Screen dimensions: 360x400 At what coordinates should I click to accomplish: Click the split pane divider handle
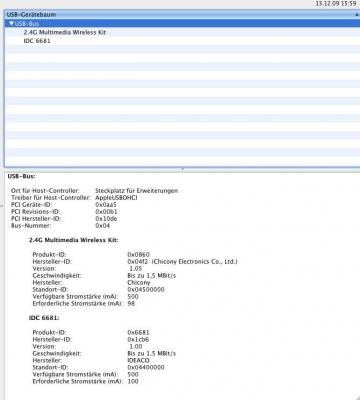point(182,169)
